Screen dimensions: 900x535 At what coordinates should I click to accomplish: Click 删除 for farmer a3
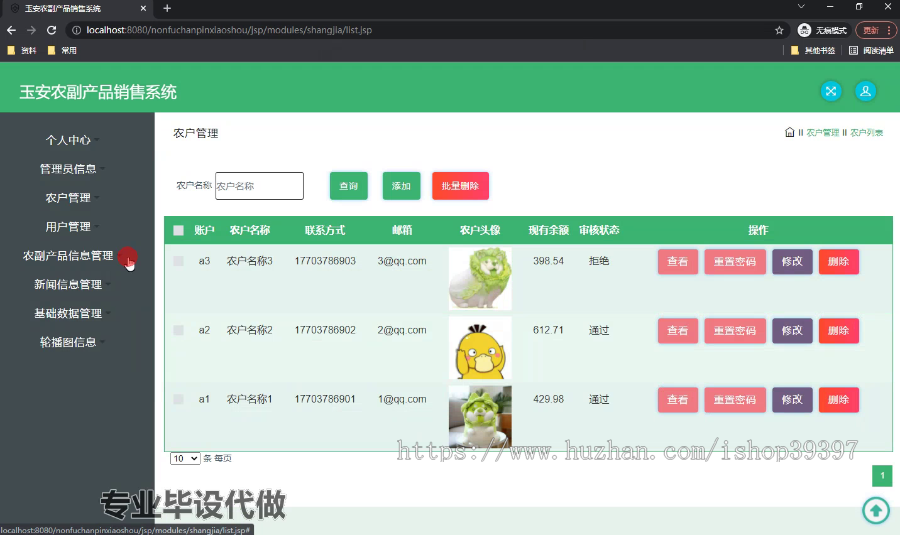pyautogui.click(x=839, y=262)
